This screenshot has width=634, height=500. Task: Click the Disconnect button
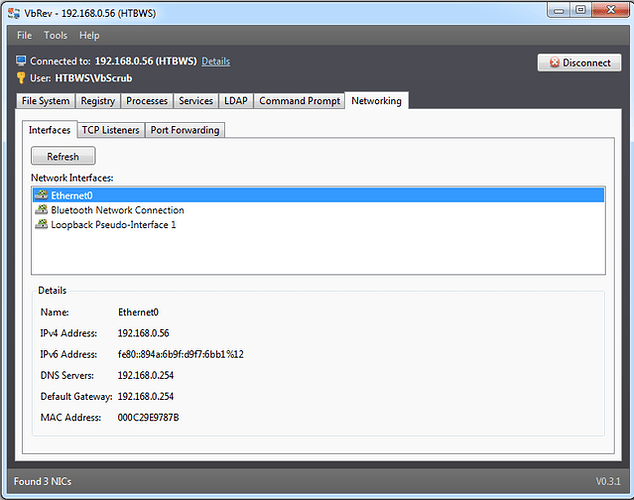coord(579,63)
